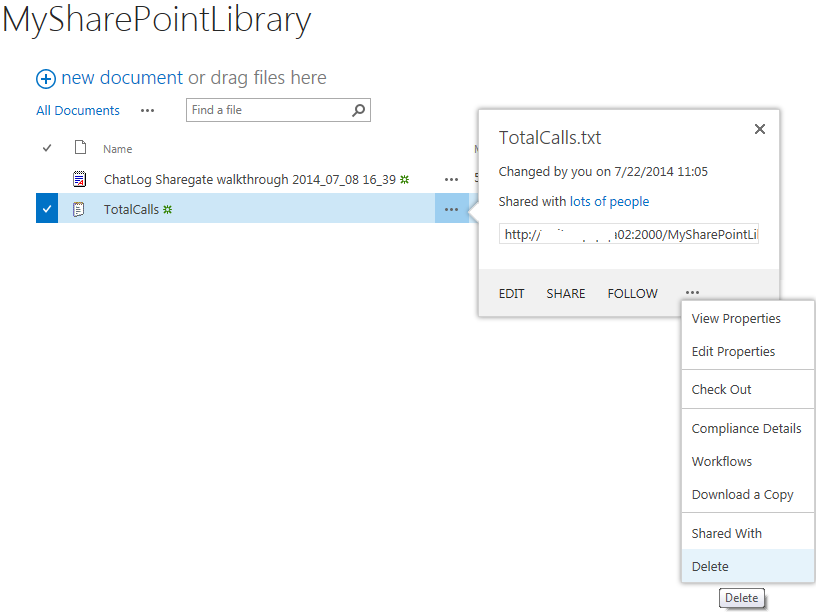Open ellipsis menu for ChatLog Sharegate row
This screenshot has width=816, height=612.
pos(451,180)
